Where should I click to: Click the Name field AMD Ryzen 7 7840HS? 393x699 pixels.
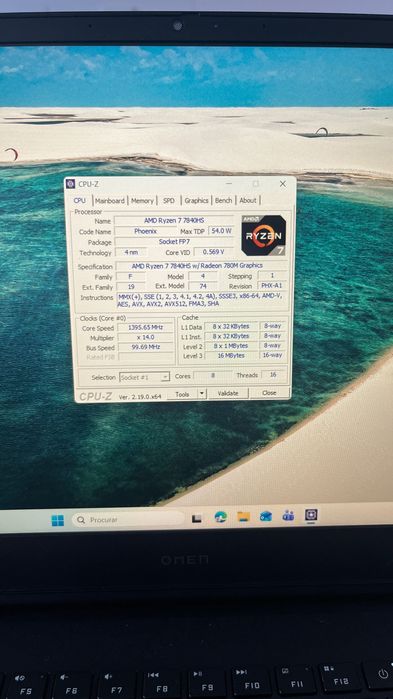coord(174,221)
